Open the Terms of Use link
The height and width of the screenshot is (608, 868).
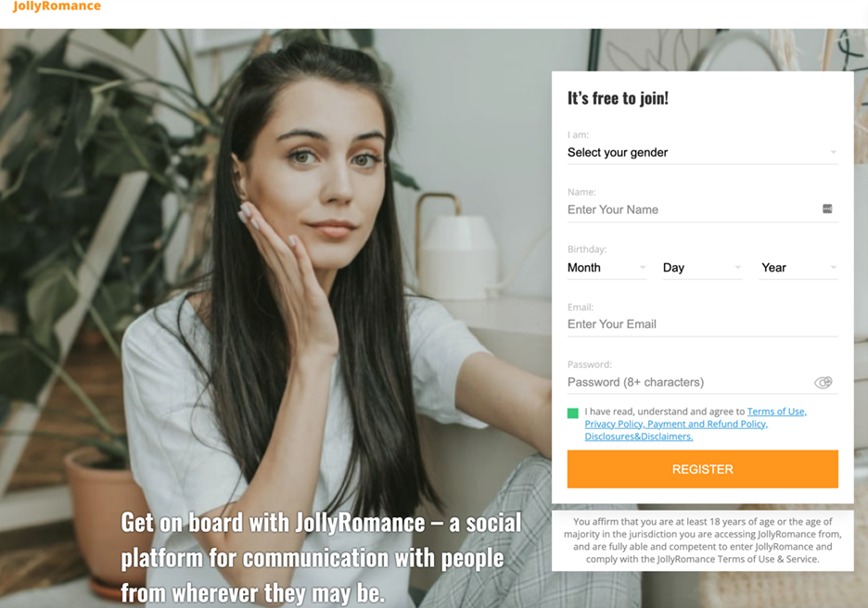pos(777,412)
